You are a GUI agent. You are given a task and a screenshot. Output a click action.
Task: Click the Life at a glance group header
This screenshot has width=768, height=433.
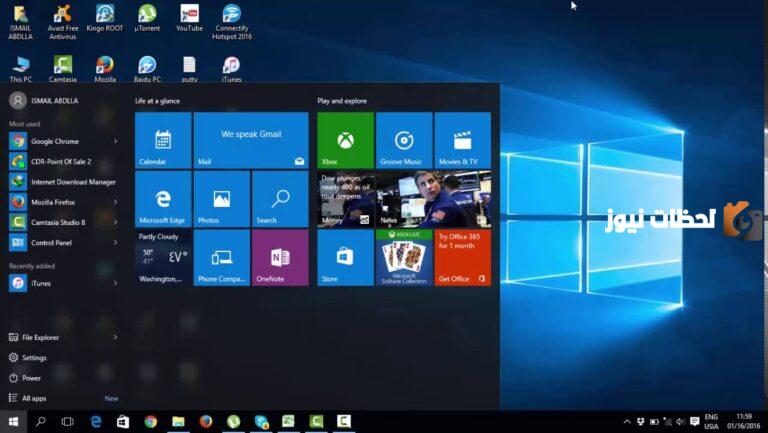tap(157, 101)
